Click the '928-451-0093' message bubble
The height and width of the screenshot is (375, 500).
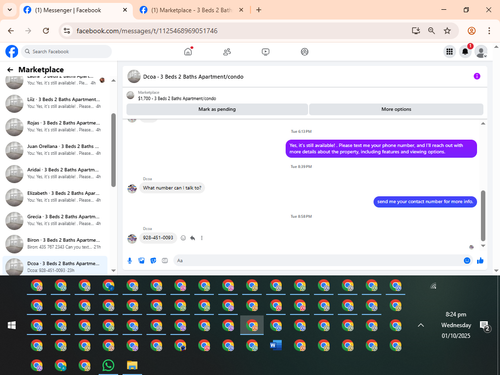point(158,238)
